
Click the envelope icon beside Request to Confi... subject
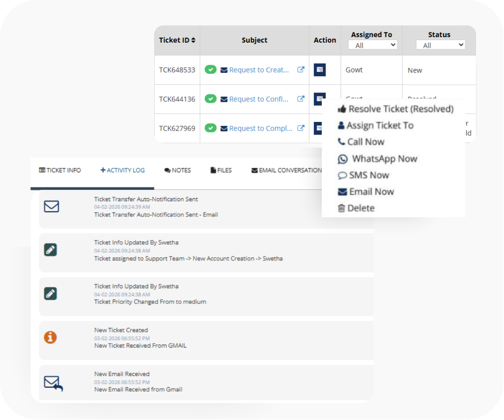224,99
